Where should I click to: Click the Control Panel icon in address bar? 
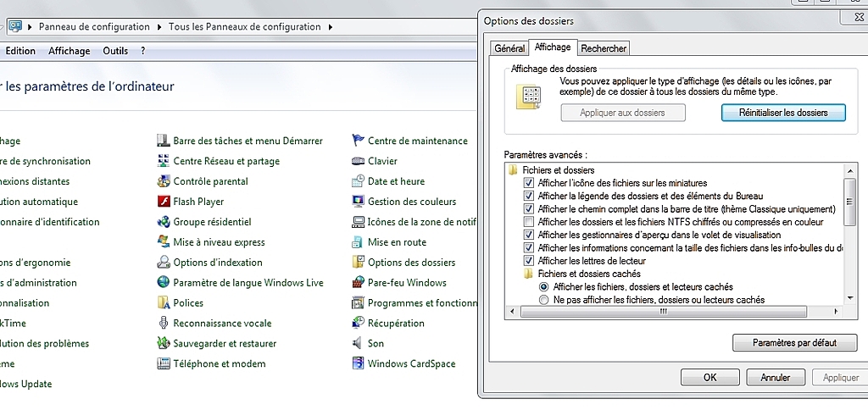pyautogui.click(x=15, y=26)
